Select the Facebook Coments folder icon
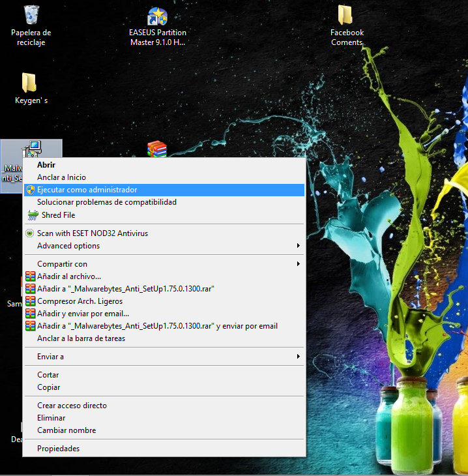Viewport: 468px width, 476px height. (345, 15)
